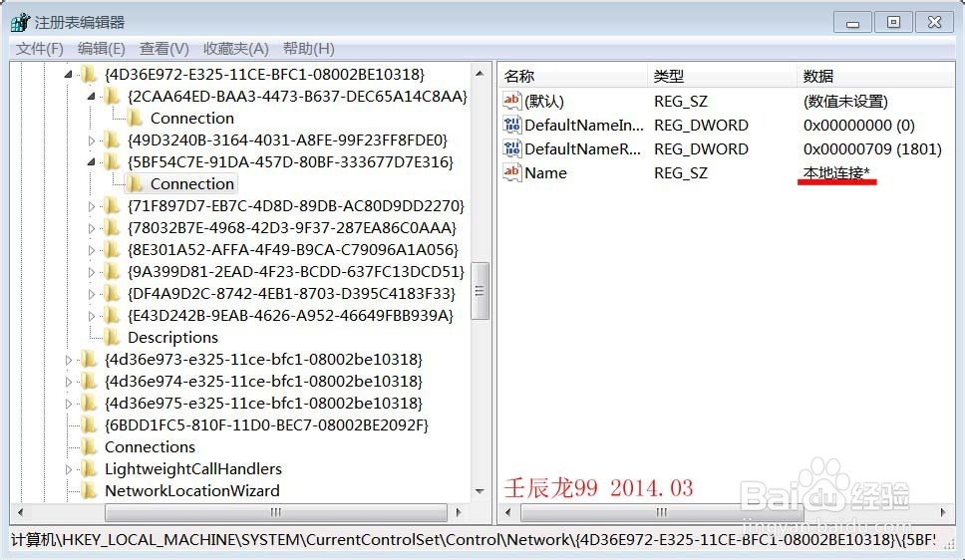Open the 帮助(H) menu

[308, 49]
